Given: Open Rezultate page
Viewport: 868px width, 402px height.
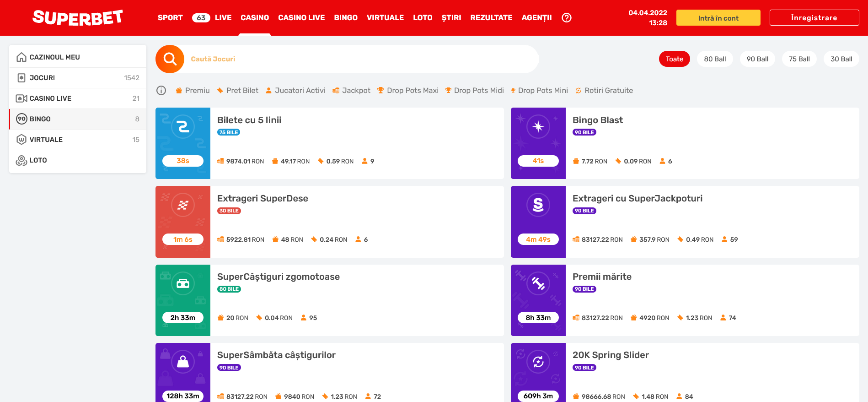Looking at the screenshot, I should click(491, 18).
